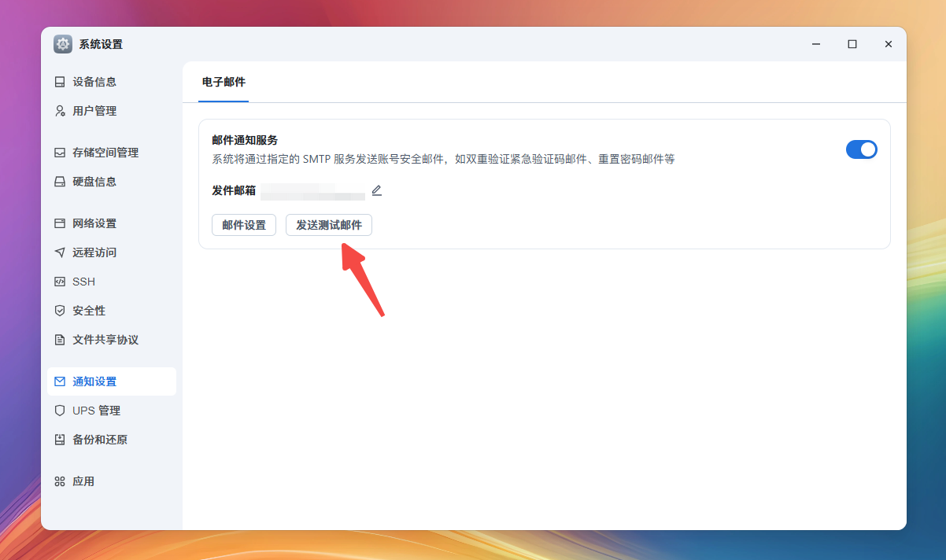Select 通知设置 in the sidebar
Viewport: 946px width, 560px height.
click(94, 381)
